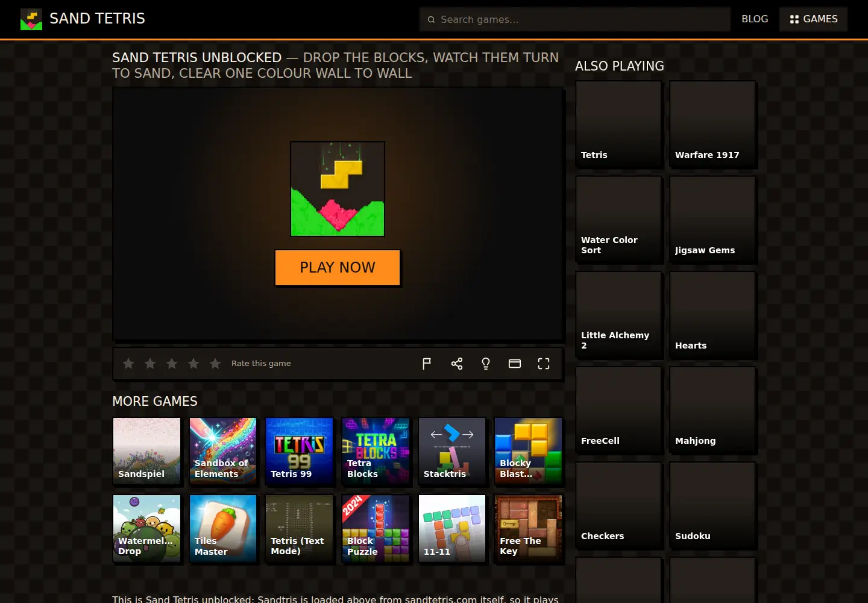Open the Free The Key game
Screen dimensions: 868x603
[x=528, y=528]
